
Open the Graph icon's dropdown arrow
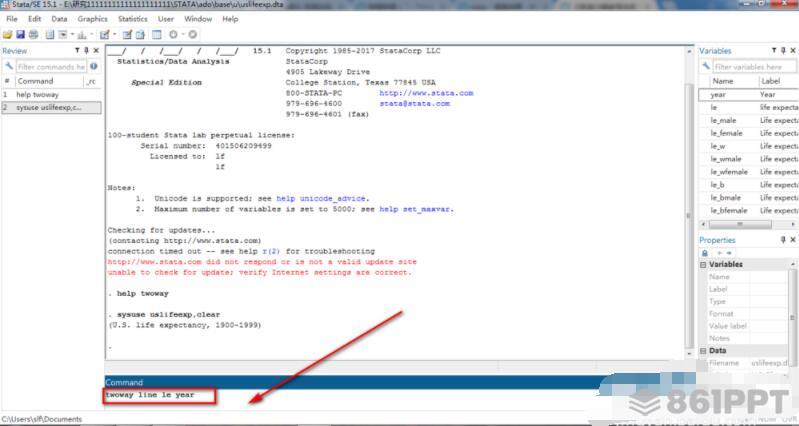click(x=92, y=34)
